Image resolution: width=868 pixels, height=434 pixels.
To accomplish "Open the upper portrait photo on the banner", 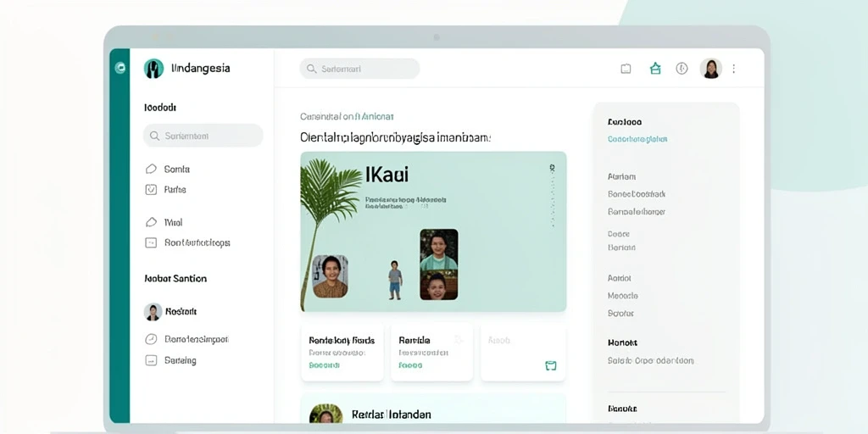I will click(x=438, y=249).
